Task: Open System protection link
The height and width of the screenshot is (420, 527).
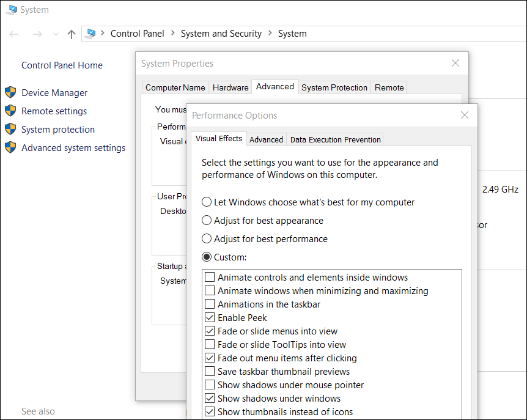Action: tap(58, 130)
